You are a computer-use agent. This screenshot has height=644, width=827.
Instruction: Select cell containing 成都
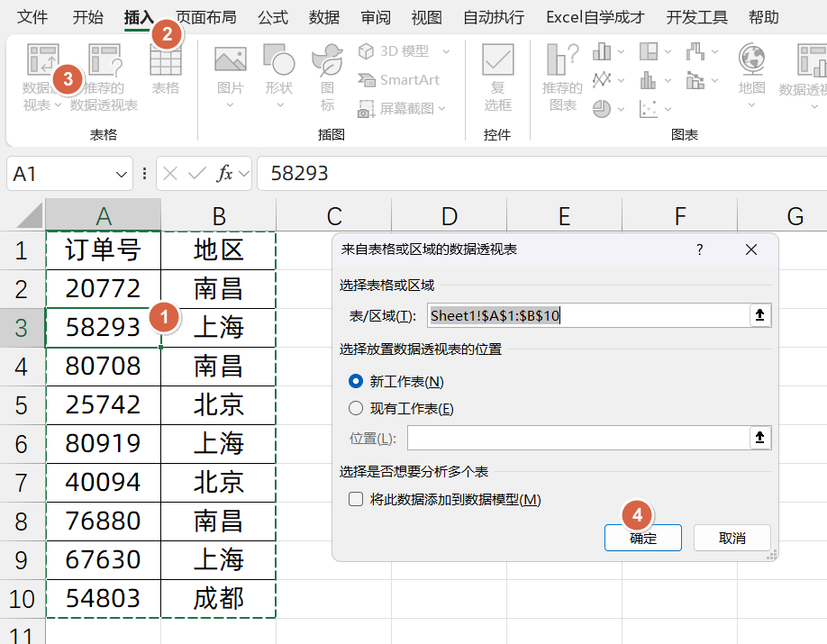218,599
